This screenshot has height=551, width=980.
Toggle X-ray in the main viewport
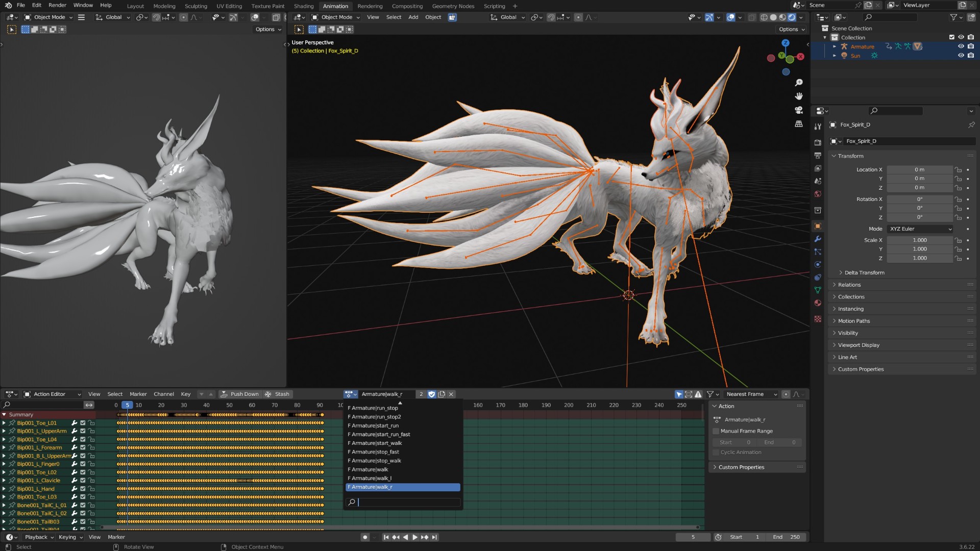click(x=752, y=17)
